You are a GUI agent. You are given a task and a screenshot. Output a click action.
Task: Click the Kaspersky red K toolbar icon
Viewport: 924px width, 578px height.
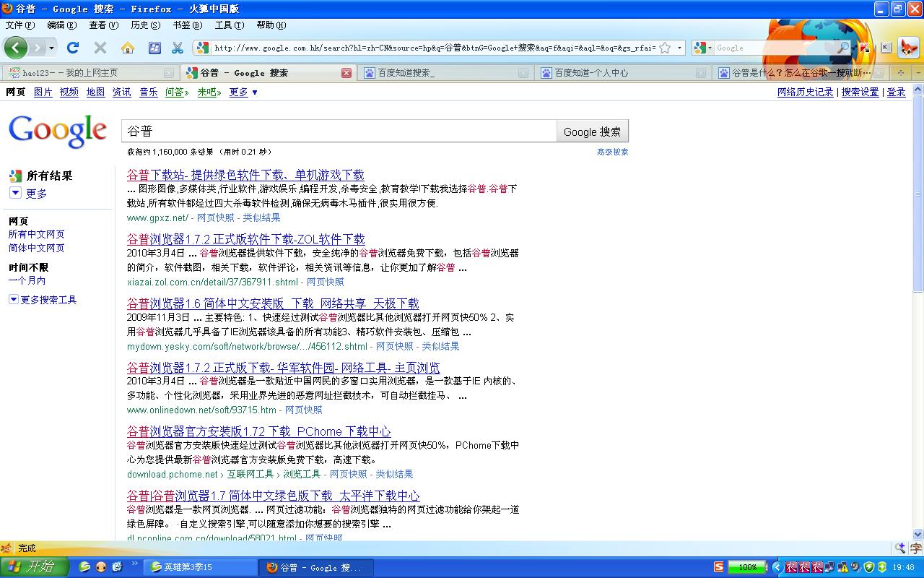tap(864, 48)
